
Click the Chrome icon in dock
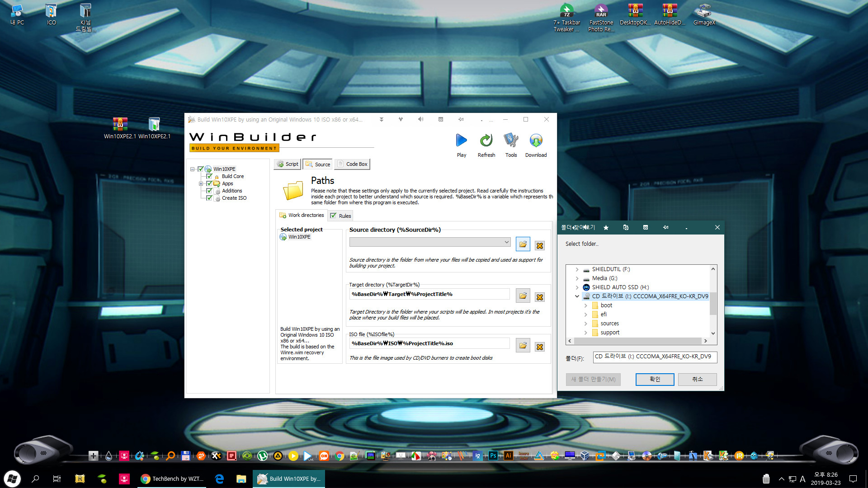(339, 455)
